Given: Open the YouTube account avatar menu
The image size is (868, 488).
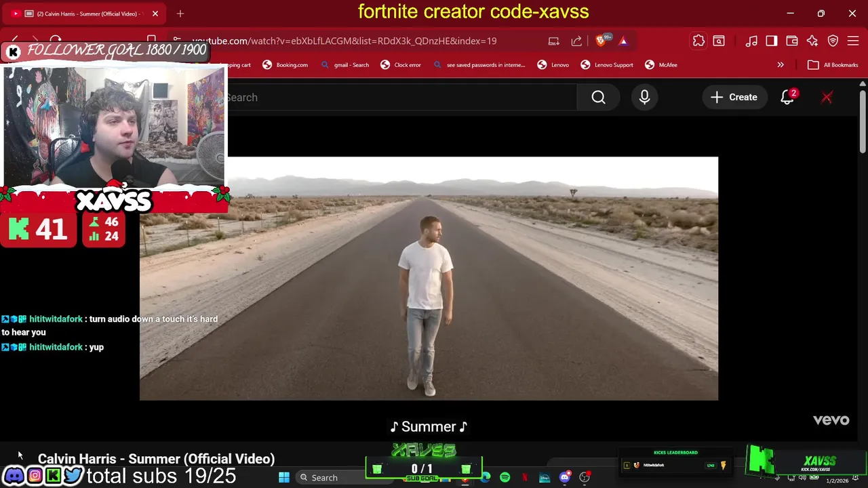Looking at the screenshot, I should pyautogui.click(x=827, y=98).
